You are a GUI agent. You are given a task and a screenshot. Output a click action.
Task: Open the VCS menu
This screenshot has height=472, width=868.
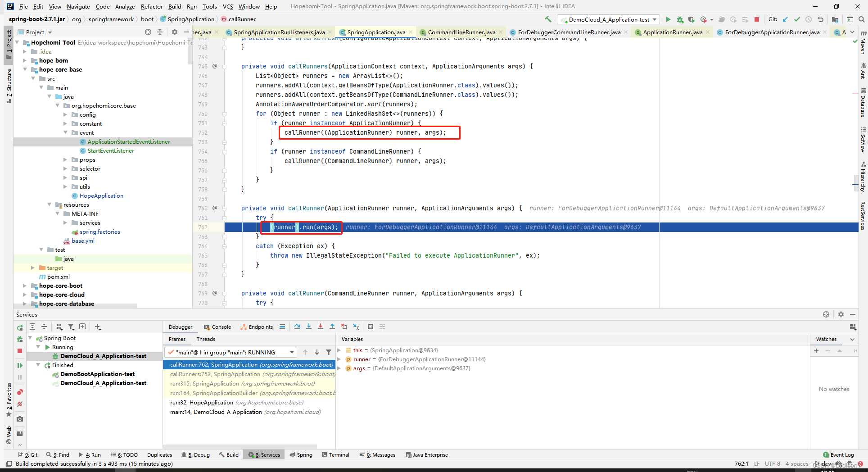click(x=228, y=6)
